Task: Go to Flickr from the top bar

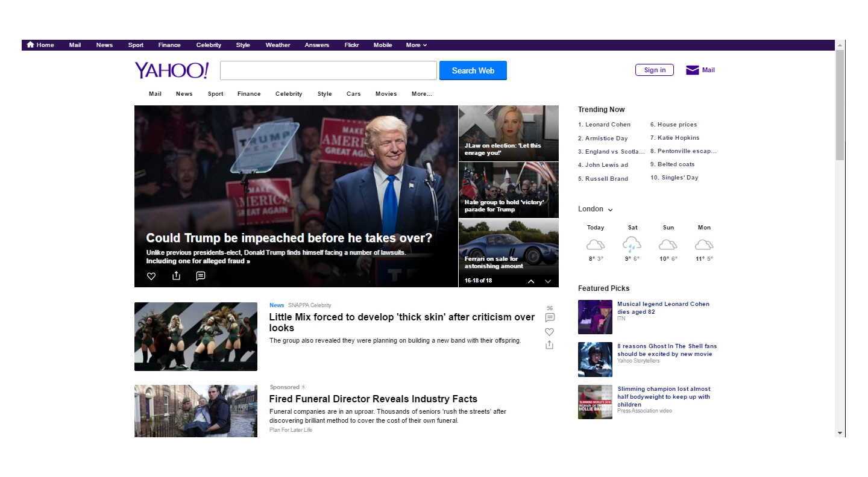Action: pos(351,45)
